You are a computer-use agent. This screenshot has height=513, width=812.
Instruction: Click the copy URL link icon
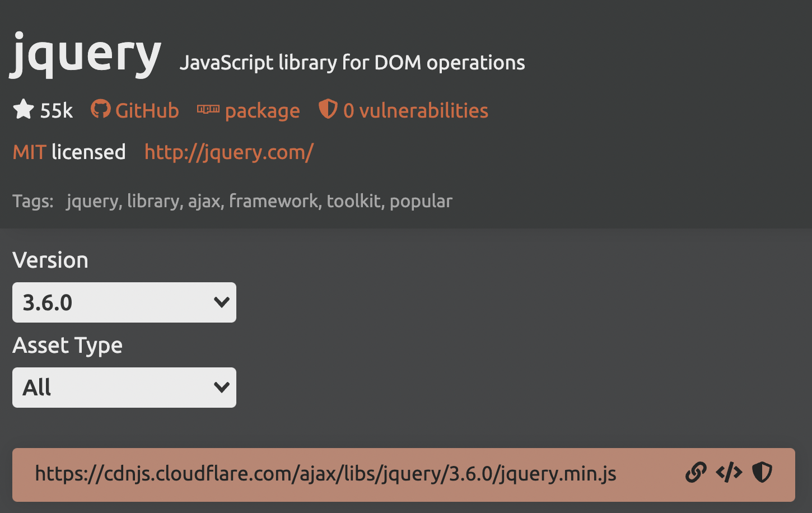[696, 473]
